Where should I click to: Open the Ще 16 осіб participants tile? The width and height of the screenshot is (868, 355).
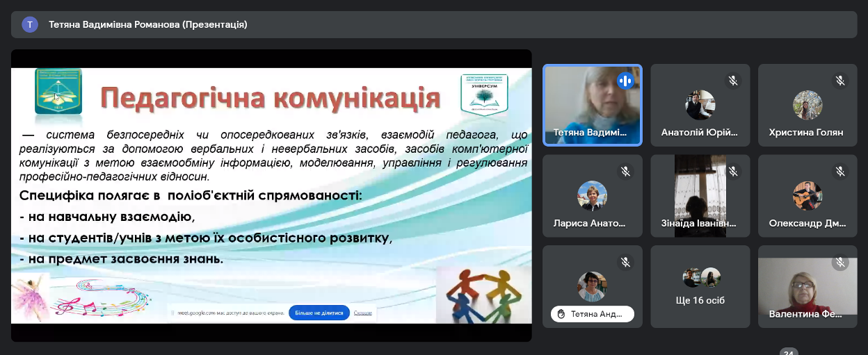pos(700,286)
